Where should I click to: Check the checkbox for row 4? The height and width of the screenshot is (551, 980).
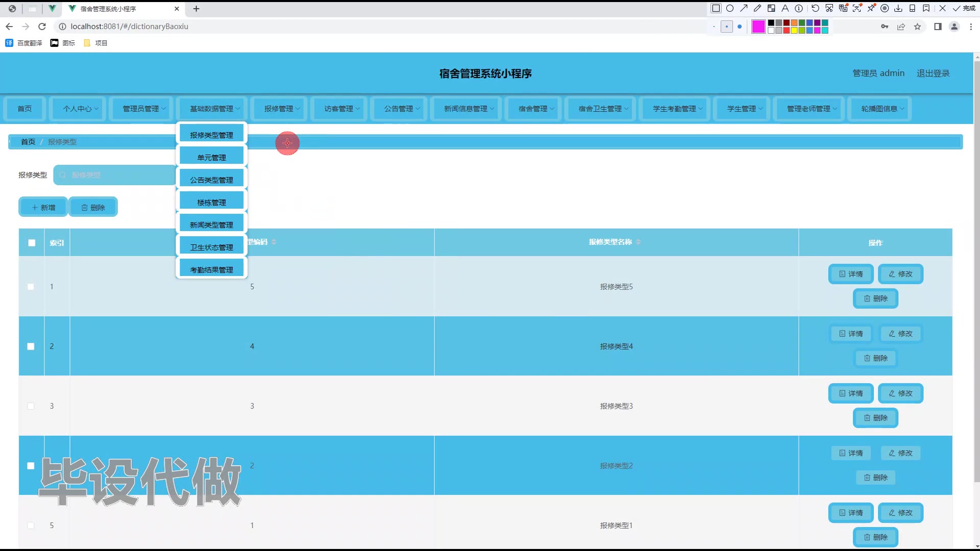click(31, 466)
